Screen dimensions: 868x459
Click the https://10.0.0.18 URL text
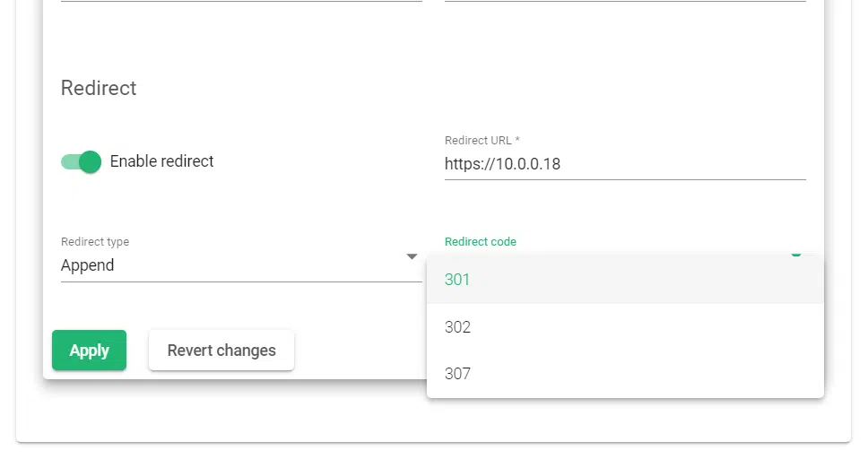pos(502,164)
